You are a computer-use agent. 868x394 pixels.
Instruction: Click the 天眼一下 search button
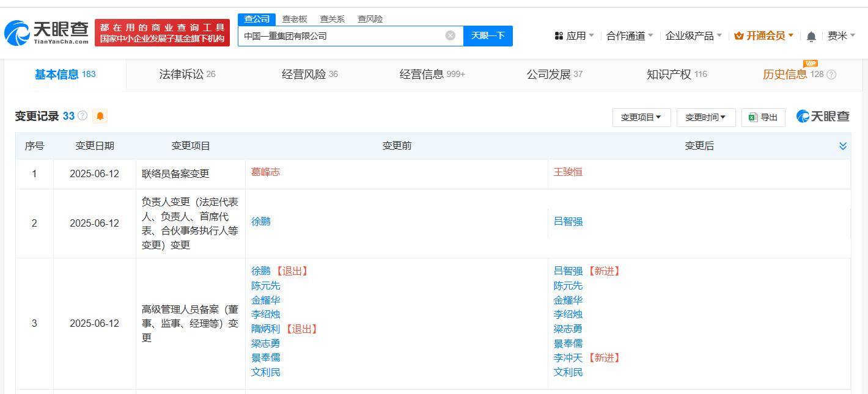click(488, 35)
